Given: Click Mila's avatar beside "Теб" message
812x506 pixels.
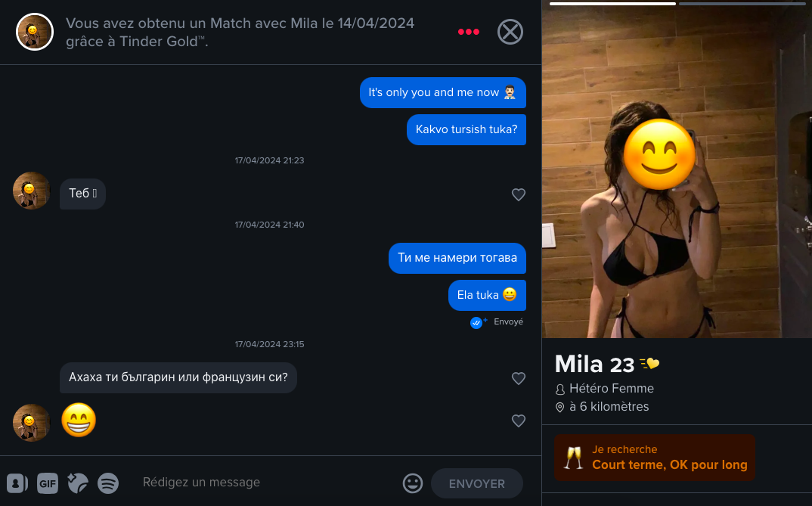Looking at the screenshot, I should (32, 191).
